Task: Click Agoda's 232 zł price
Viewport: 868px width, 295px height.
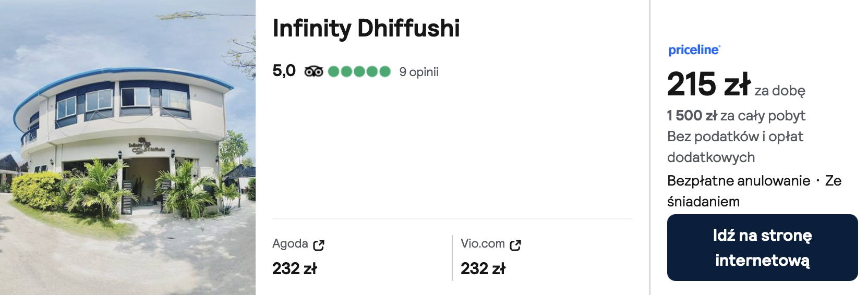Action: pos(294,268)
